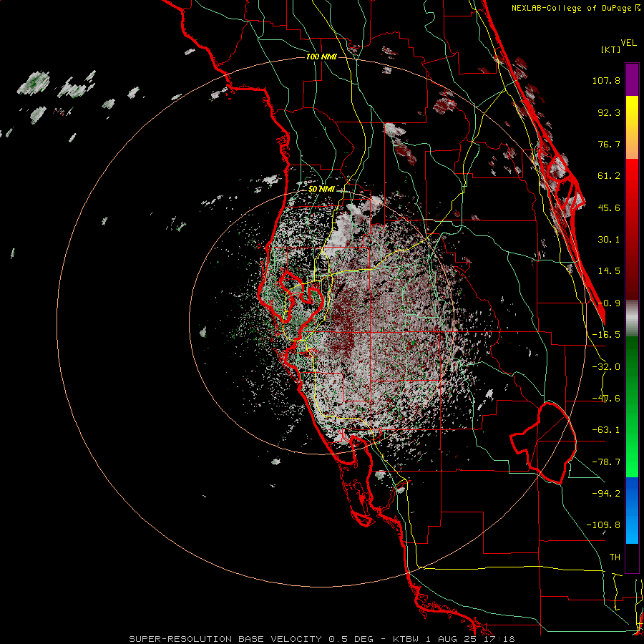Viewport: 644px width, 644px height.
Task: Select the 107.8 legend value
Action: tap(606, 80)
